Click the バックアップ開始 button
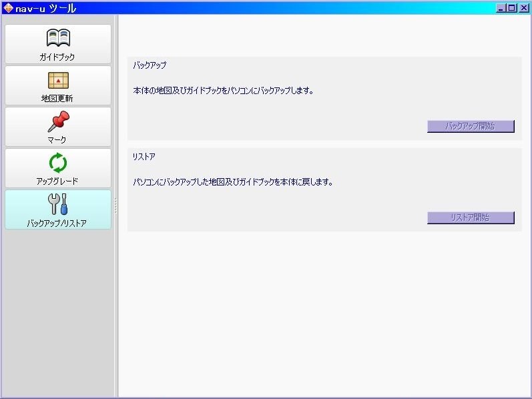This screenshot has width=532, height=399. click(x=471, y=126)
